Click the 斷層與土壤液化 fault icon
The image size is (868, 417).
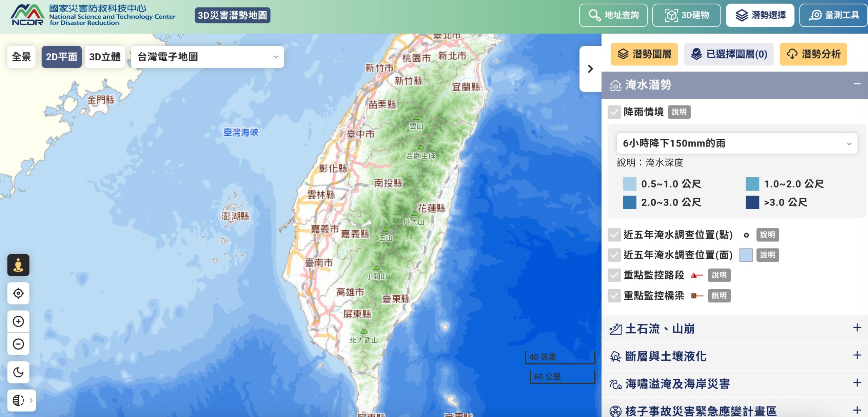click(615, 357)
